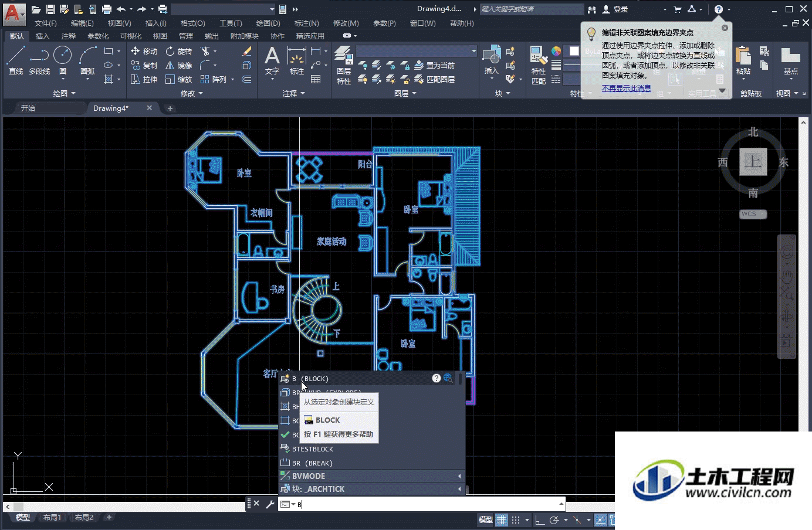Add a new drawing tab with plus button
Screen dimensions: 812x530
[x=170, y=108]
